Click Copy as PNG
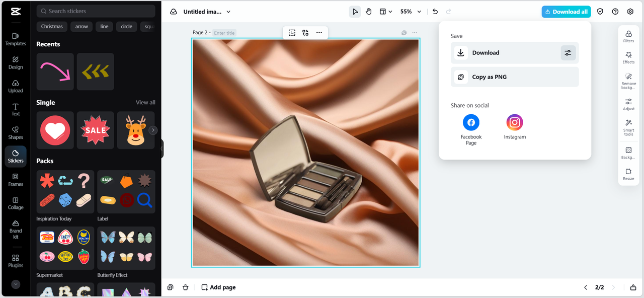This screenshot has height=298, width=644. [x=515, y=77]
